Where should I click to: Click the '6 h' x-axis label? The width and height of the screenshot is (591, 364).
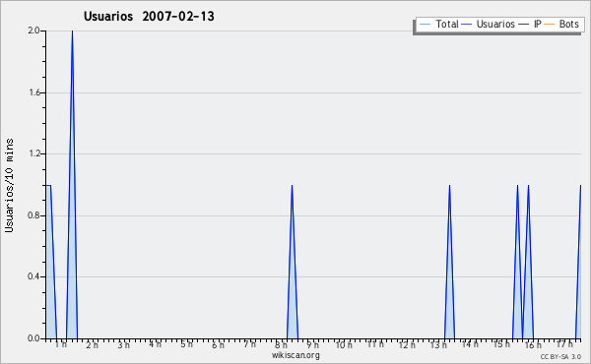(x=218, y=344)
